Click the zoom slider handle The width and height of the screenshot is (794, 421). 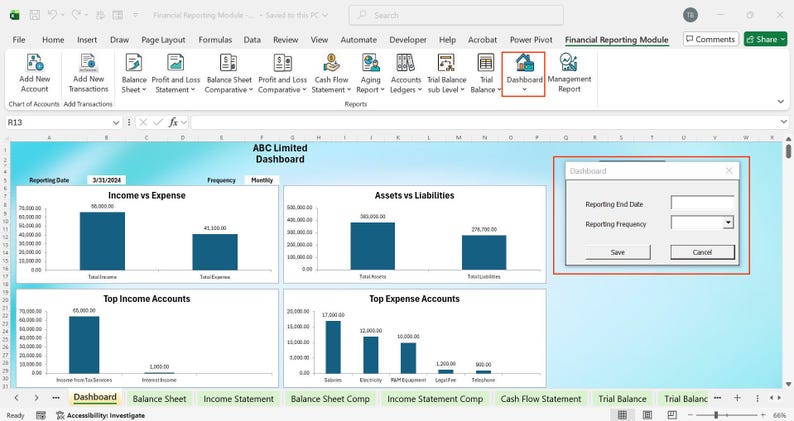(x=716, y=415)
